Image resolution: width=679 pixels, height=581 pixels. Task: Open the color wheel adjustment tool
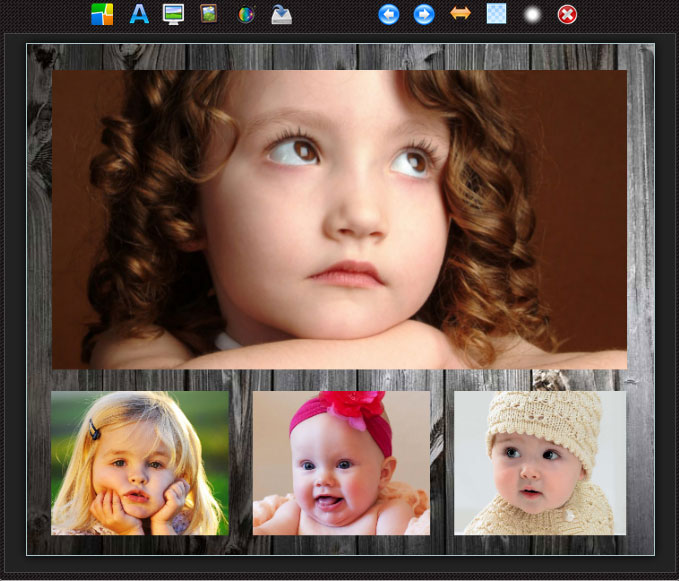pos(246,15)
